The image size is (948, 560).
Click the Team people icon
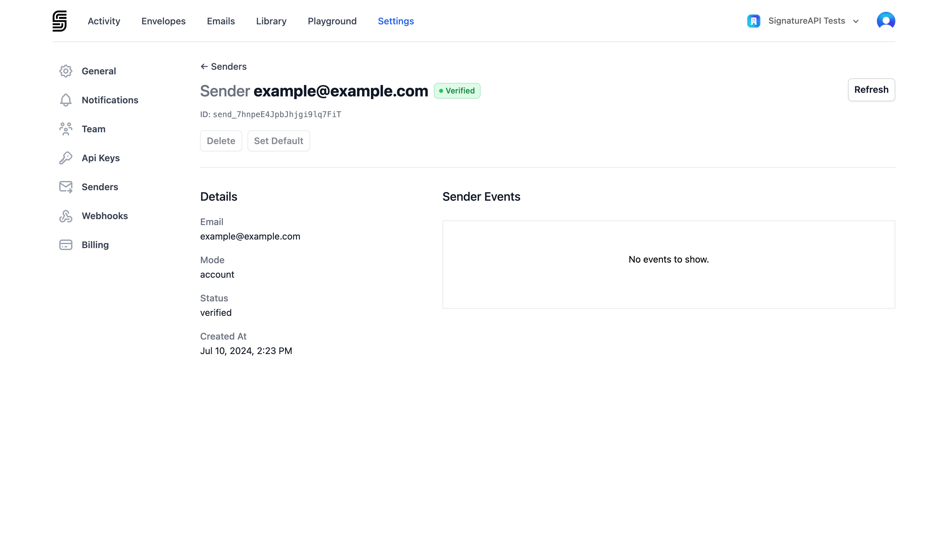pyautogui.click(x=66, y=129)
